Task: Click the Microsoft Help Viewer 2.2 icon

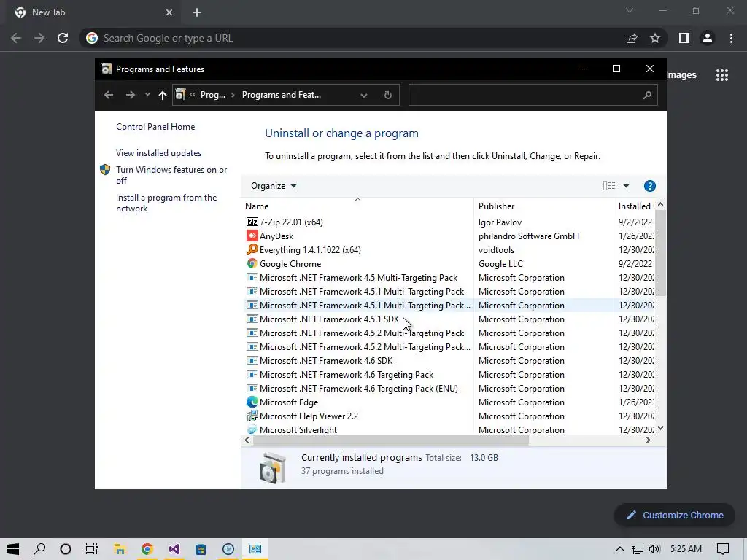Action: [x=252, y=416]
